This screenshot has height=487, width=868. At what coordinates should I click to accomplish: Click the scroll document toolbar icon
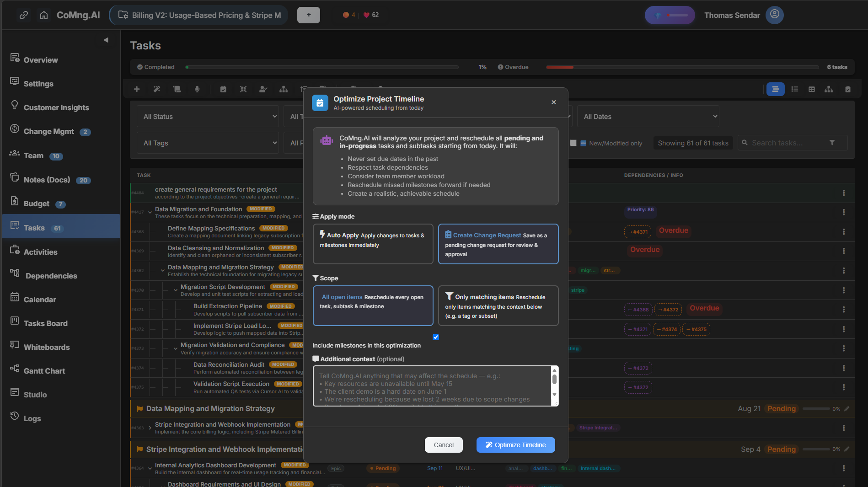[177, 89]
